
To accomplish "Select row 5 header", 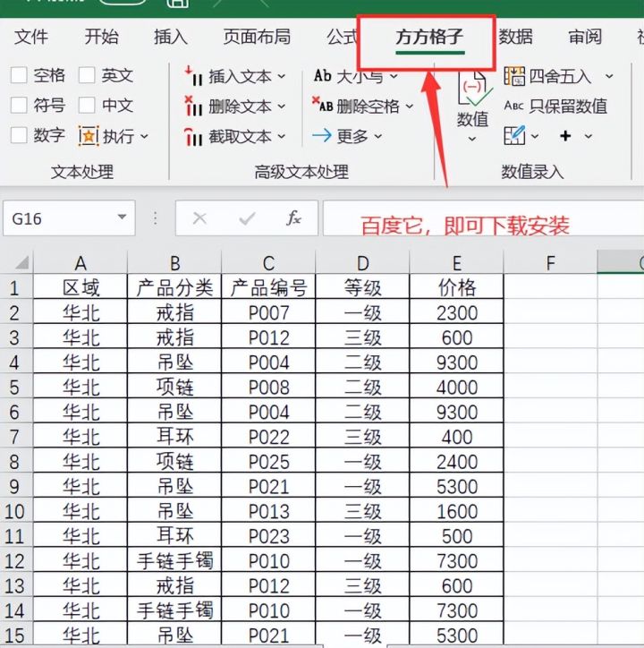I will [14, 388].
